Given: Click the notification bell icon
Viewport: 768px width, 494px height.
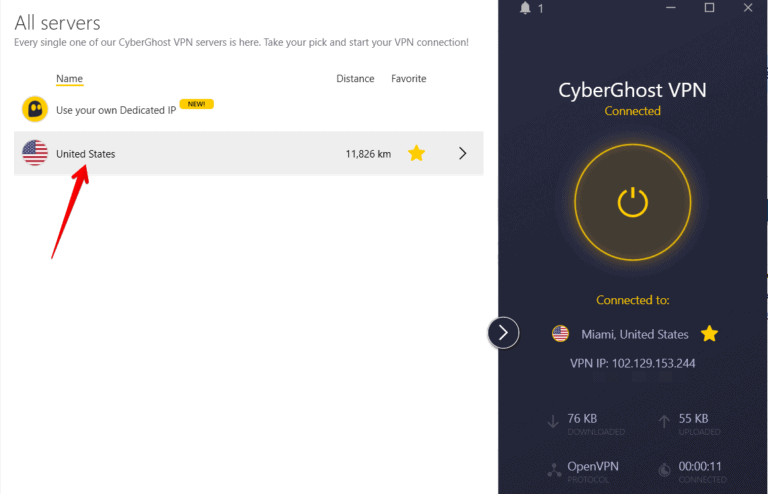Looking at the screenshot, I should [526, 8].
